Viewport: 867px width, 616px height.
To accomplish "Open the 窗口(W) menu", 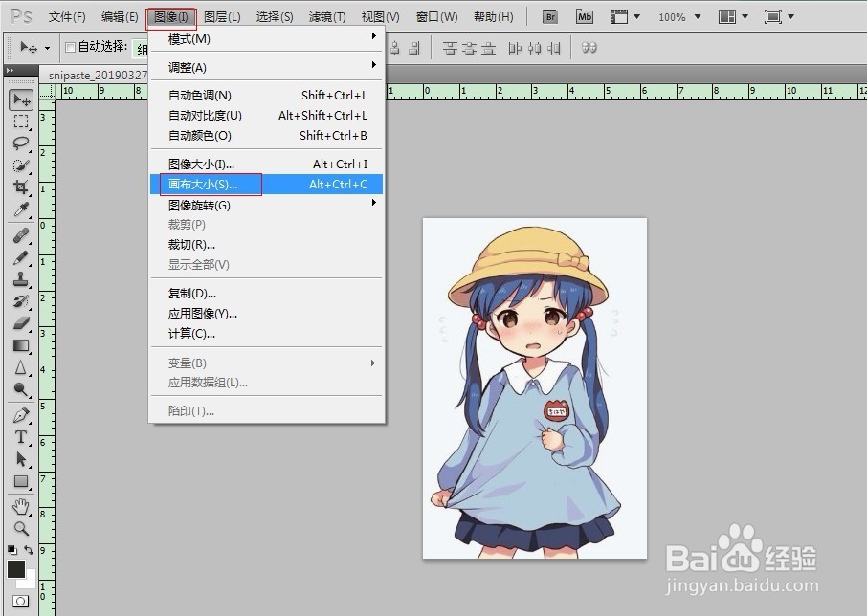I will coord(436,16).
